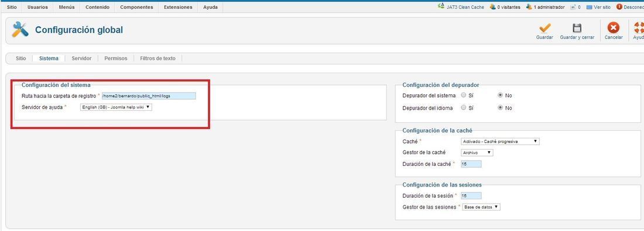Click the Duración de la sesión field
Screen dimensions: 644x231
[x=471, y=196]
